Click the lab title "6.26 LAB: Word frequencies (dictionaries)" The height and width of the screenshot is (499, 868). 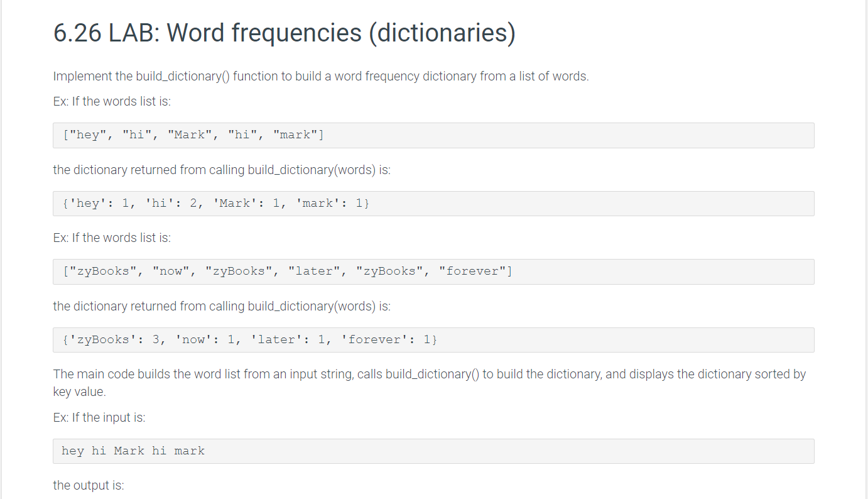[x=284, y=33]
